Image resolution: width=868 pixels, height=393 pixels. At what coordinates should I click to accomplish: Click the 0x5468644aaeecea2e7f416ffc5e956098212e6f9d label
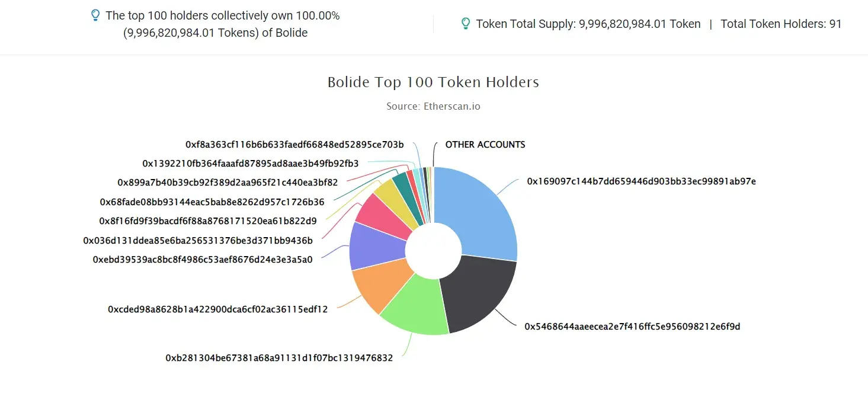(x=632, y=327)
